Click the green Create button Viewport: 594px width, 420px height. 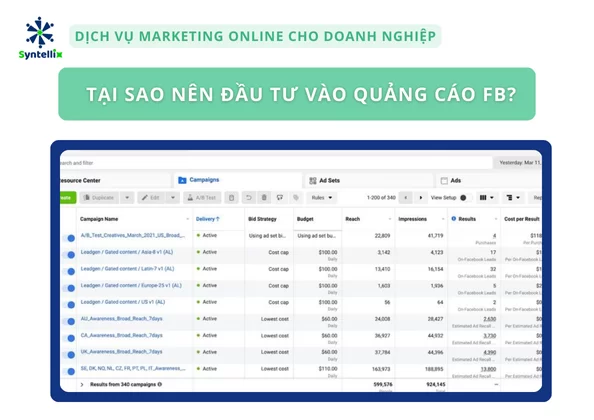(68, 198)
